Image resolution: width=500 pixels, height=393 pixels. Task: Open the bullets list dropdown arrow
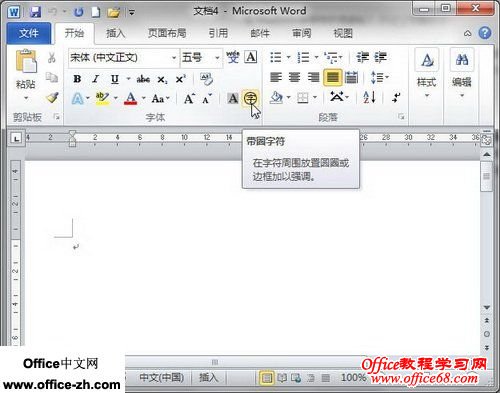(x=288, y=57)
